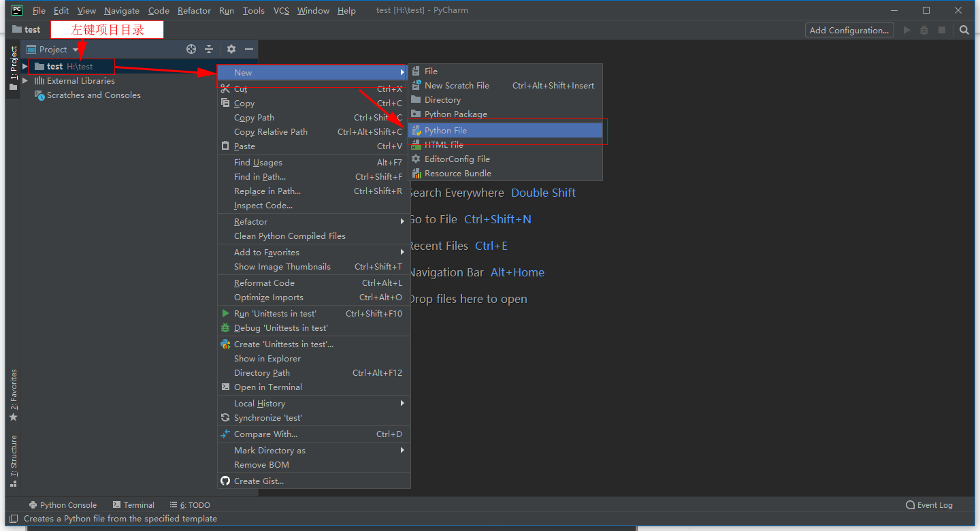Toggle the 2: Favorites side tab

point(13,396)
